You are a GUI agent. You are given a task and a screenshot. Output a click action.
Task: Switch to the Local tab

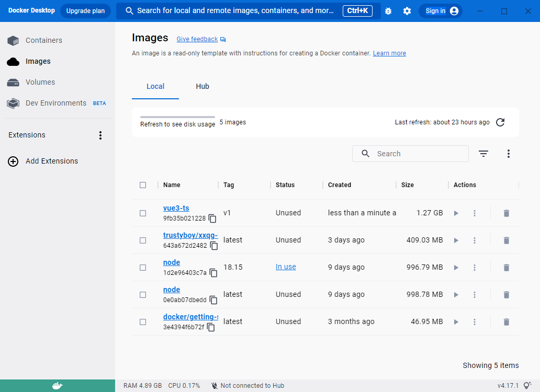[x=155, y=86]
